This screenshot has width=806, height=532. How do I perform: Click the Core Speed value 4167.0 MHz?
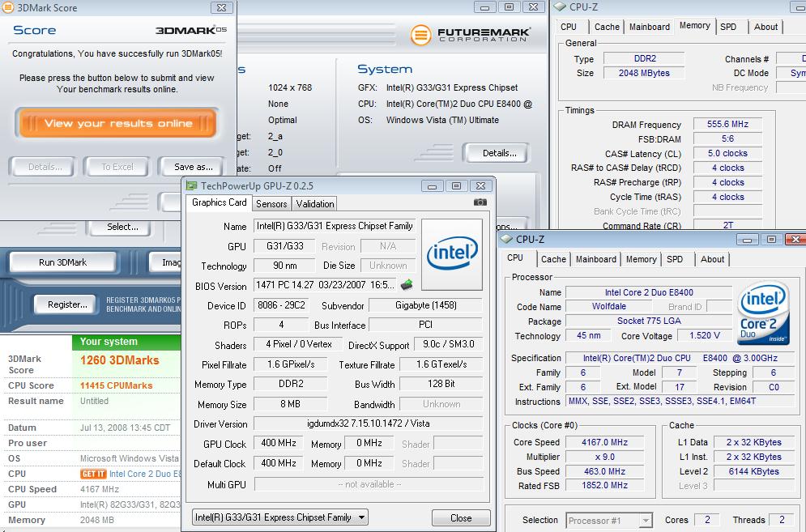click(604, 442)
